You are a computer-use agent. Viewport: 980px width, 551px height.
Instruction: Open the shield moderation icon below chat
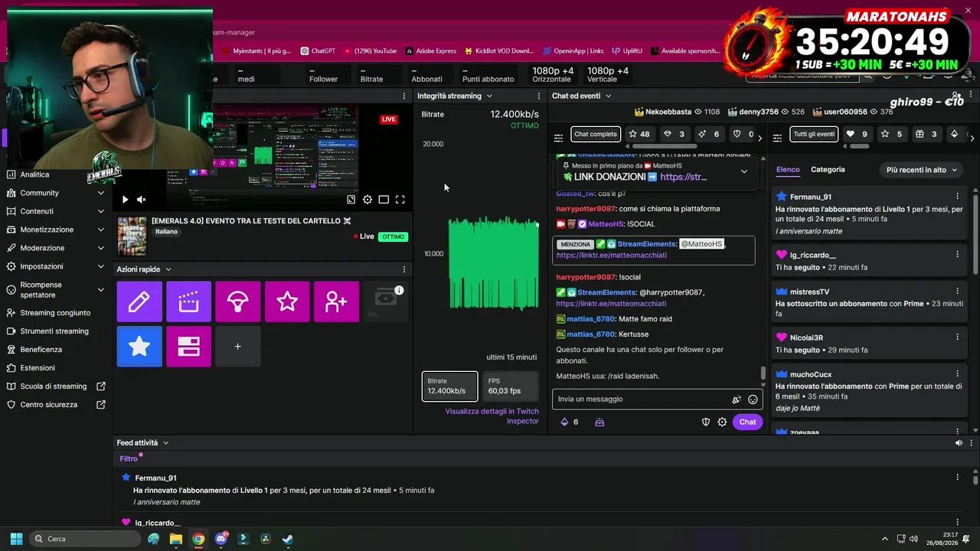click(706, 422)
